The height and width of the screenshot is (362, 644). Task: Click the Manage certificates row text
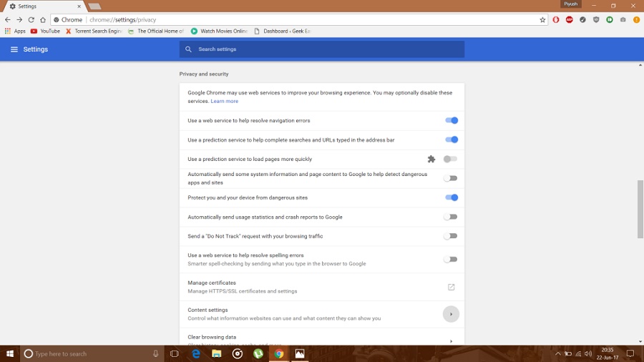click(212, 283)
